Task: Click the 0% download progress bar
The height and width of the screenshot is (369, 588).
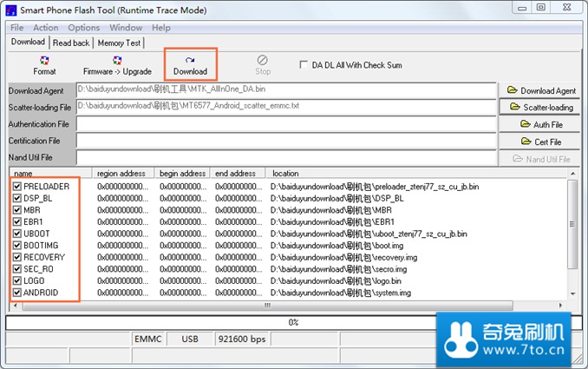Action: [294, 322]
